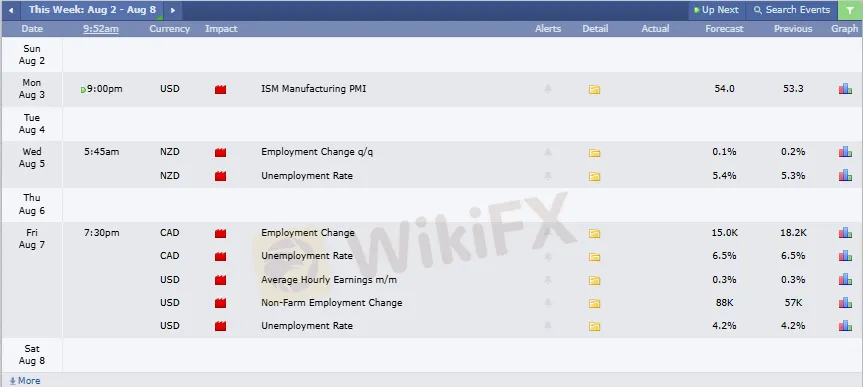Click the 5:45am time on Wed Aug 5
The height and width of the screenshot is (387, 863).
click(101, 152)
